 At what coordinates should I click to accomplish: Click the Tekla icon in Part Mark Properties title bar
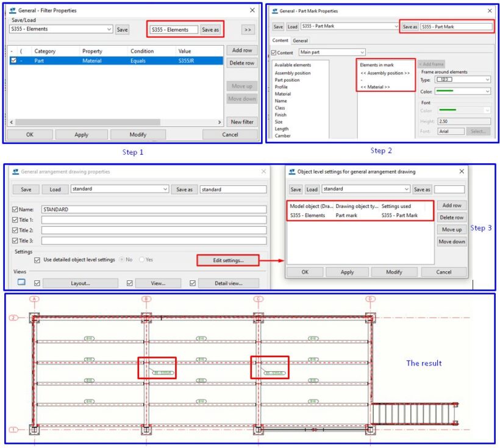(274, 11)
